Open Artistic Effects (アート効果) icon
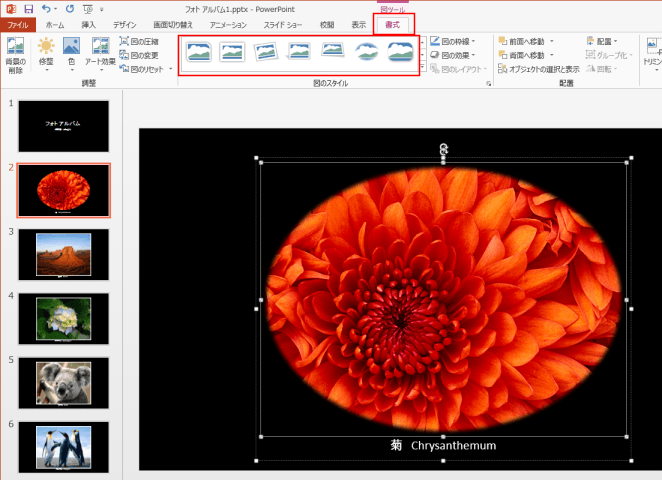The width and height of the screenshot is (662, 480). (100, 46)
